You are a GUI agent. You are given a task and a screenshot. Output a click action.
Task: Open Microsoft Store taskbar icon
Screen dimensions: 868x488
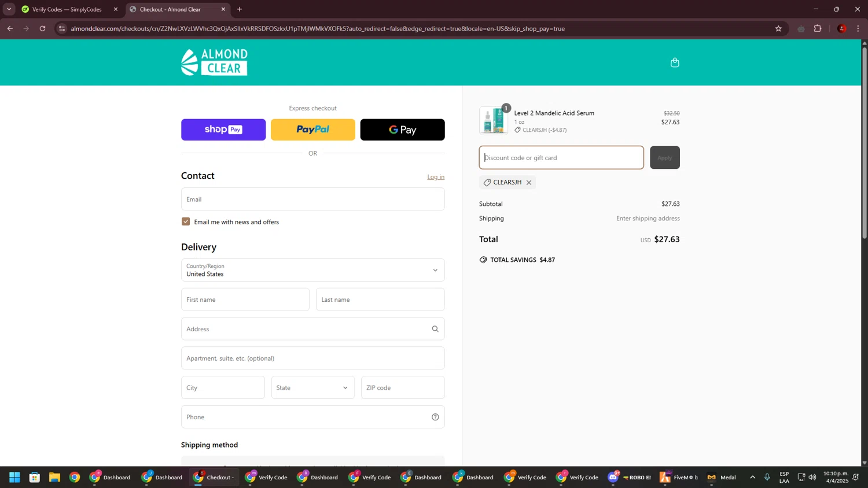click(35, 477)
